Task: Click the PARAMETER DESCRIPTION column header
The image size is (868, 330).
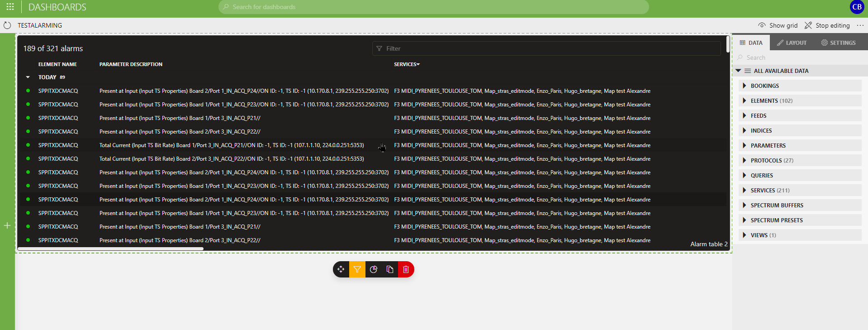Action: pyautogui.click(x=131, y=64)
